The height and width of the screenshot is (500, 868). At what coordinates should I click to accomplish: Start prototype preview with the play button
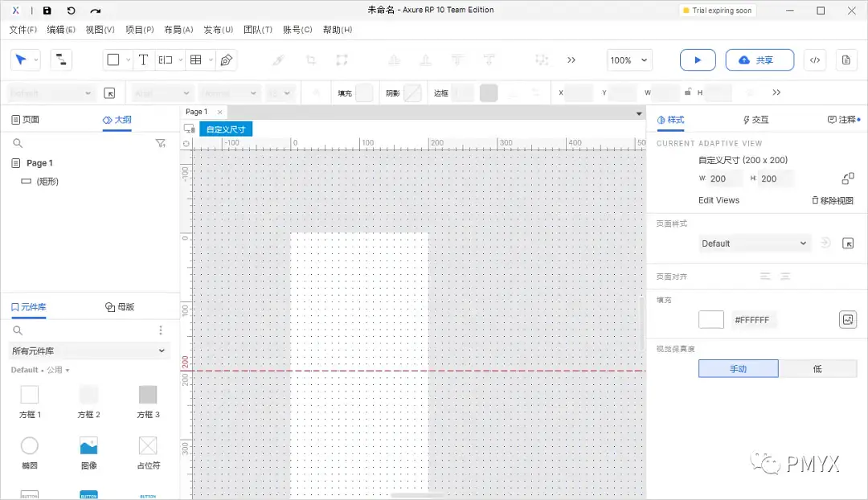click(697, 59)
